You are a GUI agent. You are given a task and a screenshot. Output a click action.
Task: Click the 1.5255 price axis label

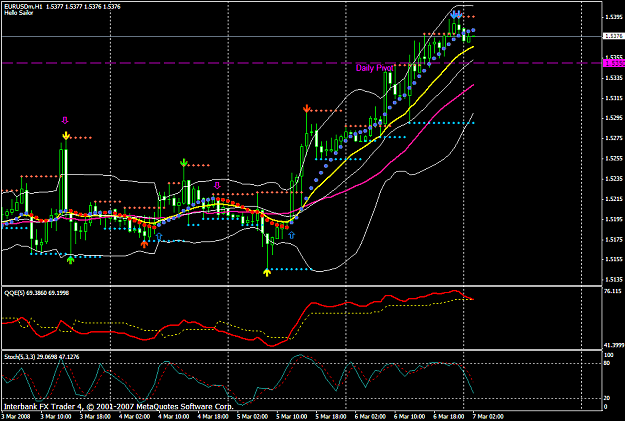tap(614, 159)
